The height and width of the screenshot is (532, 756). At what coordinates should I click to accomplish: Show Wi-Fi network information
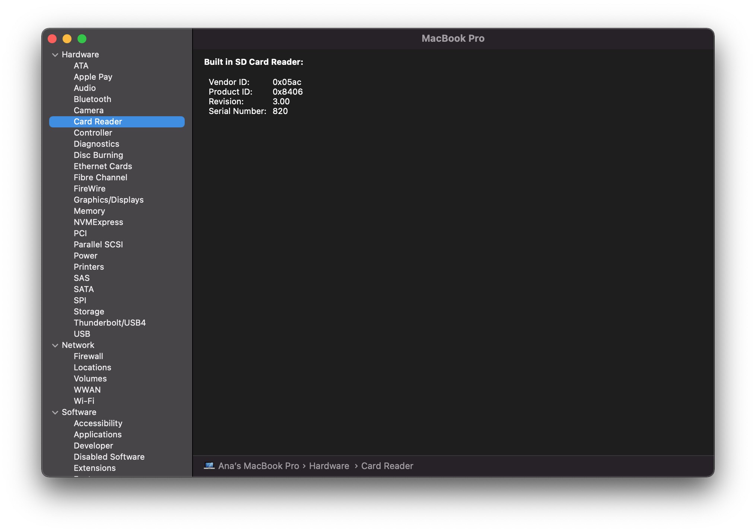[84, 401]
